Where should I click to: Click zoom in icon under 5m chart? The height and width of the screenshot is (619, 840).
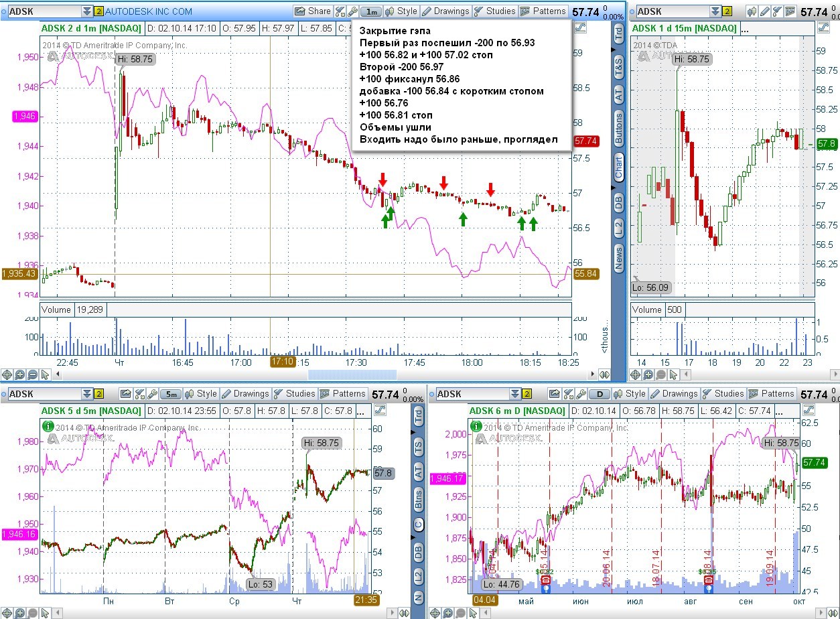pyautogui.click(x=19, y=612)
